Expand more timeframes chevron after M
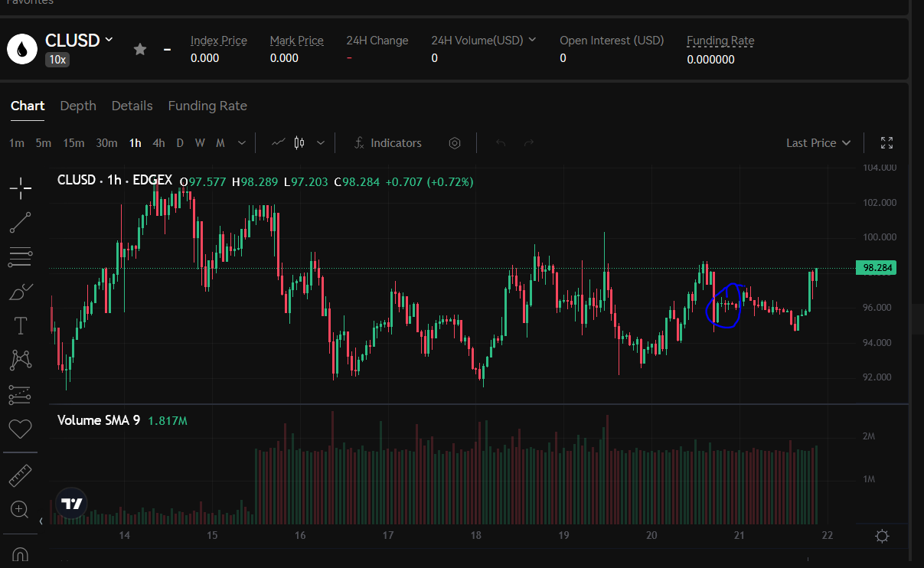 coord(242,143)
